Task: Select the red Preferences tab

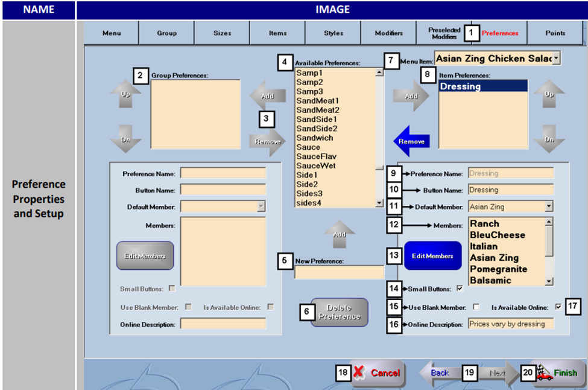Action: 500,33
